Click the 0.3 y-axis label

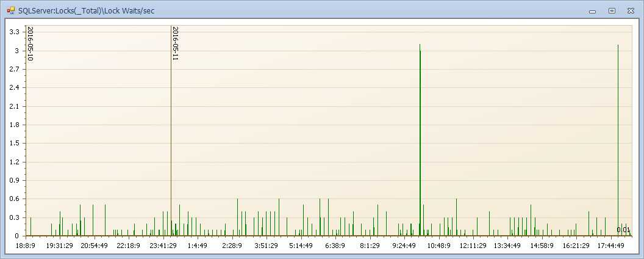coord(15,217)
